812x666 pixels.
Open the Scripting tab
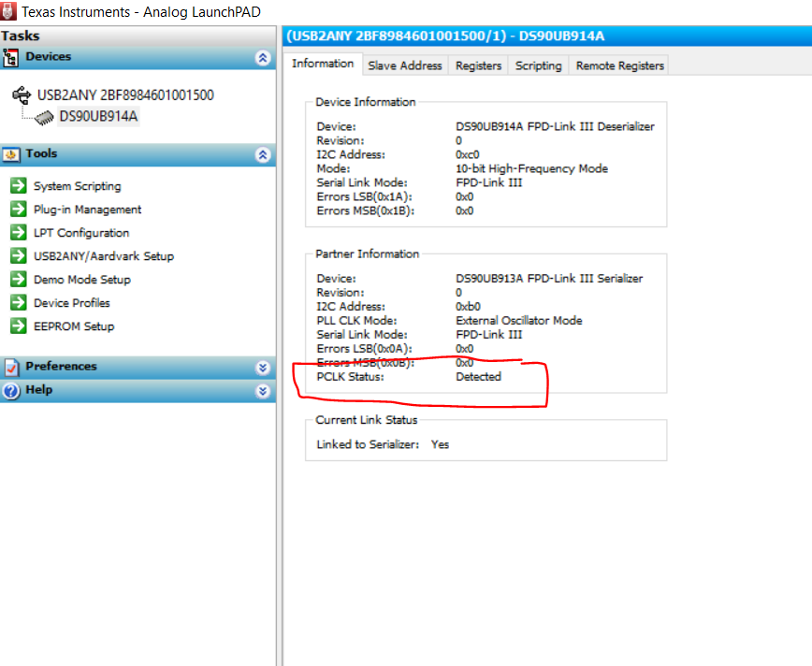538,65
